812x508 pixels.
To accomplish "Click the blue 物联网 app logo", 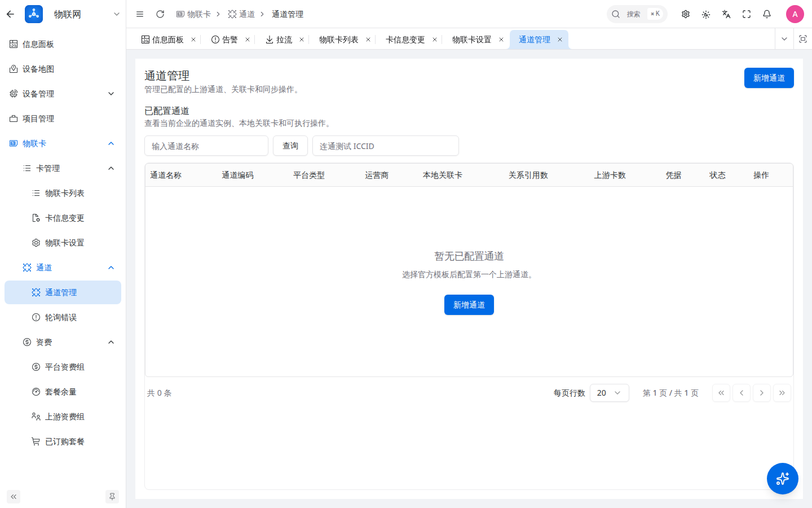I will [x=34, y=14].
